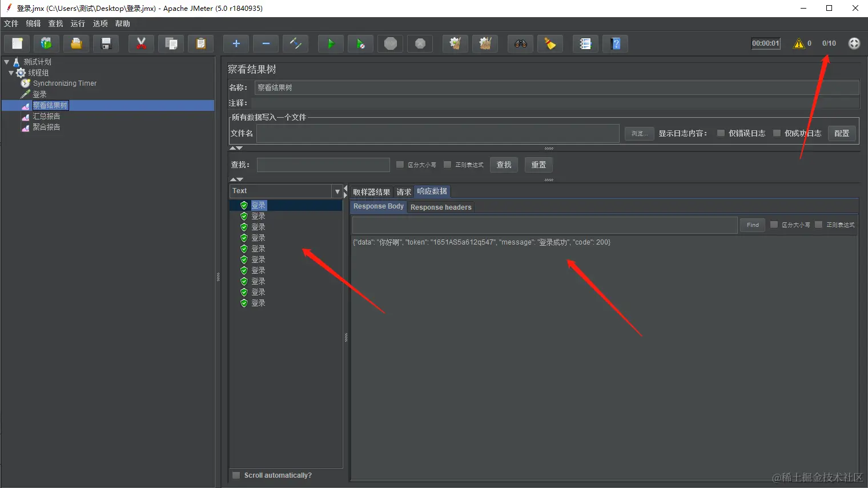Open the 选项 menu
Screen dimensions: 868x488
coord(101,23)
